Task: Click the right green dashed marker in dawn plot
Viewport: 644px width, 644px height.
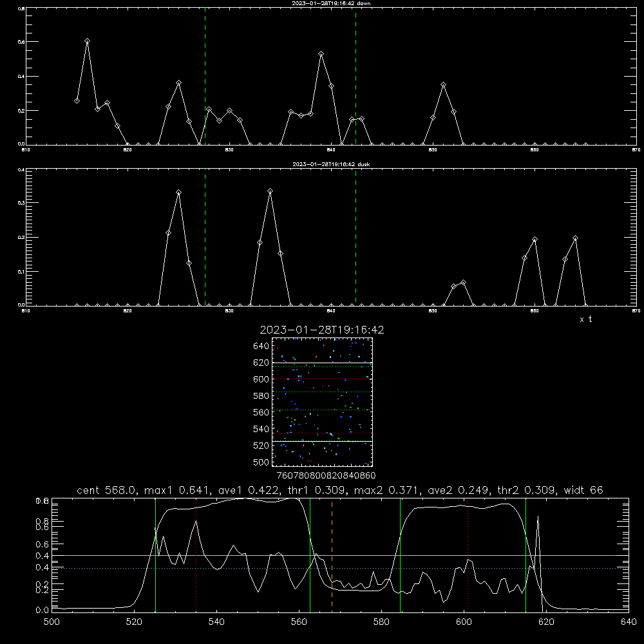Action: pyautogui.click(x=355, y=76)
